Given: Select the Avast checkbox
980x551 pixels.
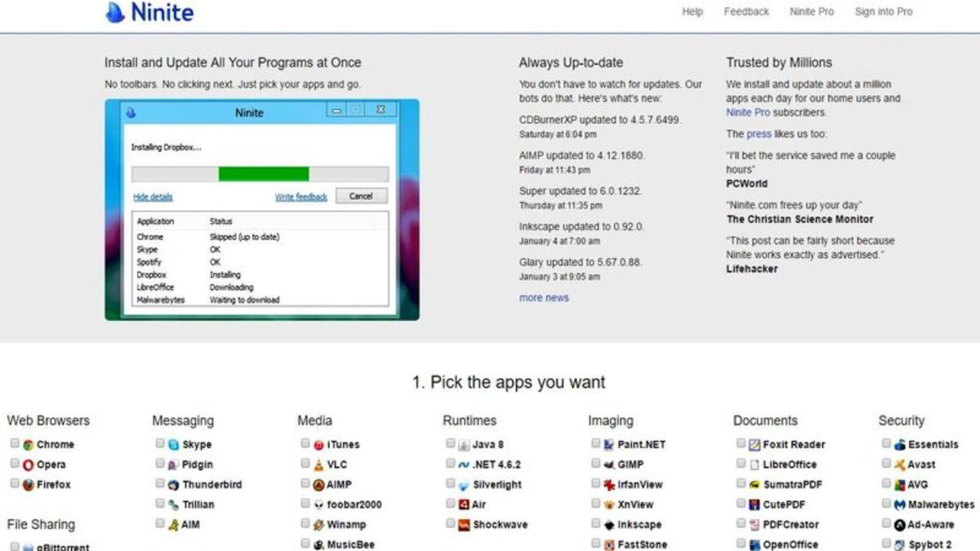Looking at the screenshot, I should tap(887, 464).
